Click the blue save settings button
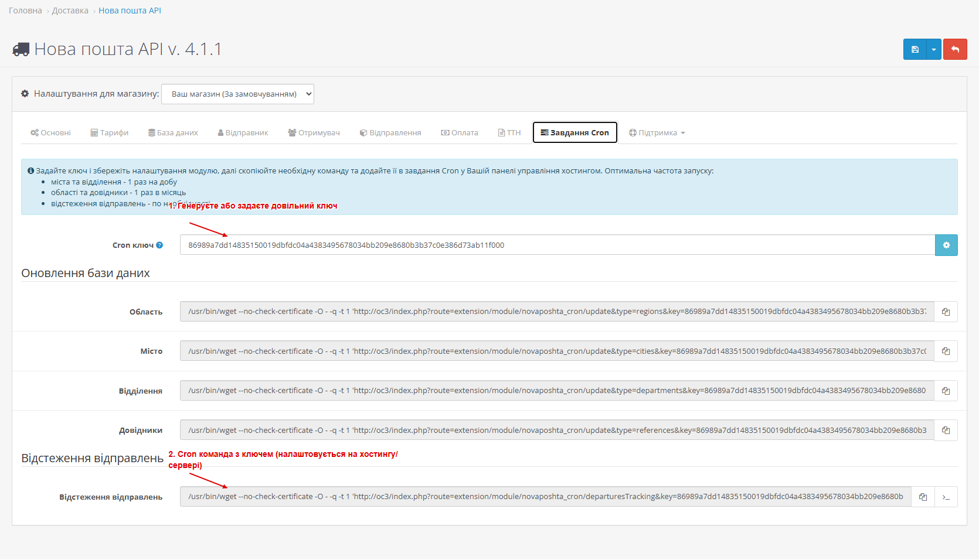The image size is (979, 560). click(915, 49)
